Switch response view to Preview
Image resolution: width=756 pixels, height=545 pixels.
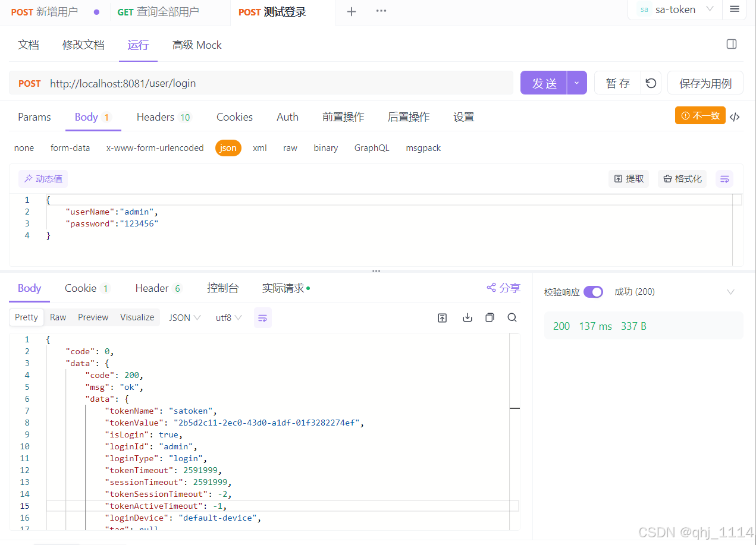(93, 317)
